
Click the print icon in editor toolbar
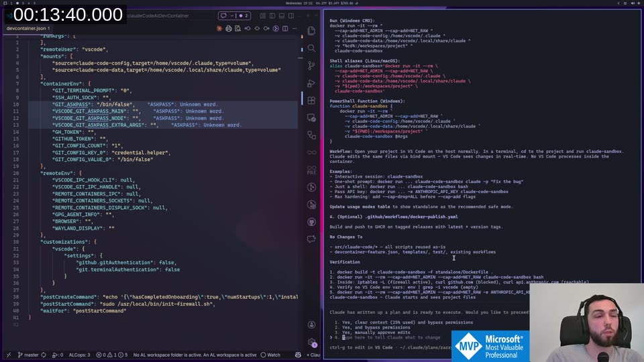point(229,29)
